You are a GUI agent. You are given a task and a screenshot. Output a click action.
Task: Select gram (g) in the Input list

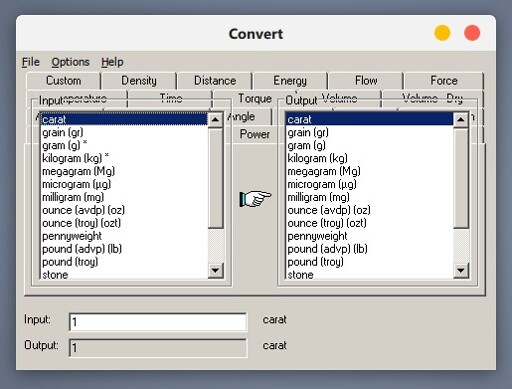pos(124,145)
